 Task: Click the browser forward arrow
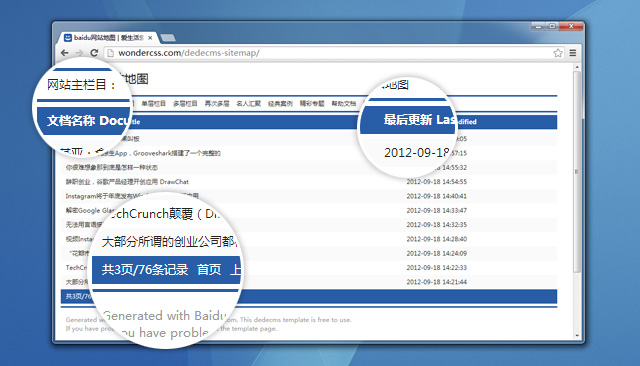(79, 53)
